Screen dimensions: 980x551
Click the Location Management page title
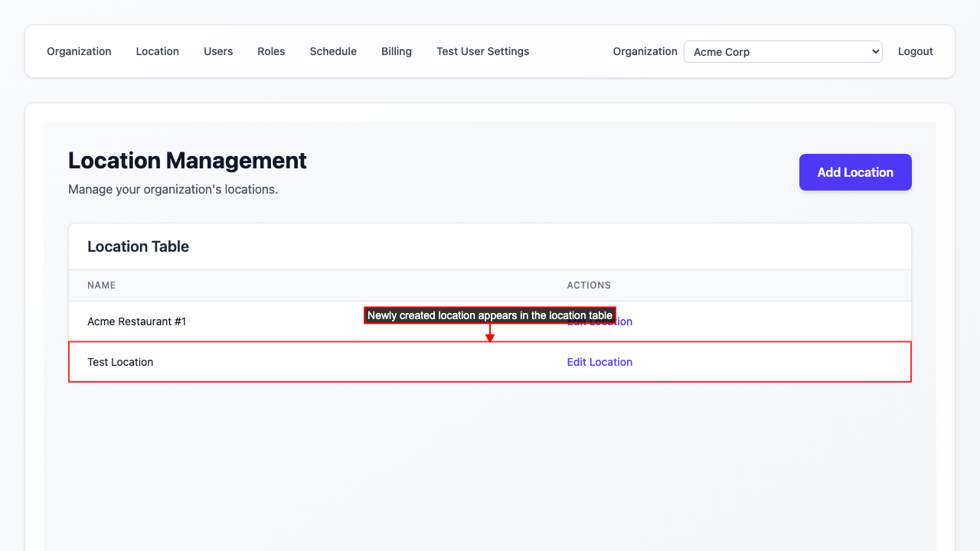click(188, 161)
